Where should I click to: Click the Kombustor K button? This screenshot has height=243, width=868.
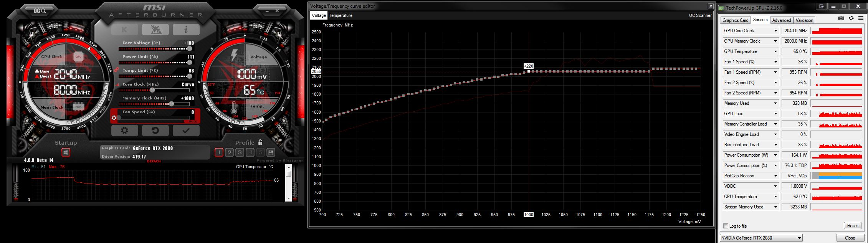(124, 30)
